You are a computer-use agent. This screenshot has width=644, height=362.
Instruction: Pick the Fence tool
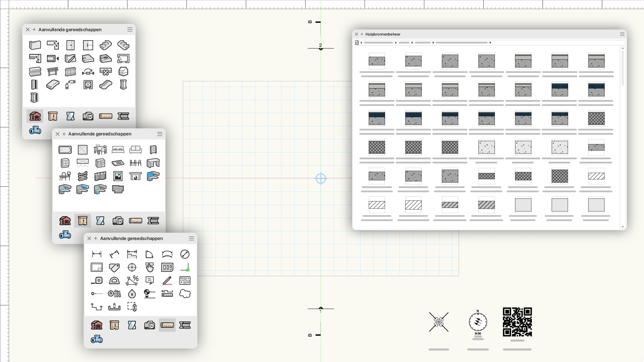70,72
